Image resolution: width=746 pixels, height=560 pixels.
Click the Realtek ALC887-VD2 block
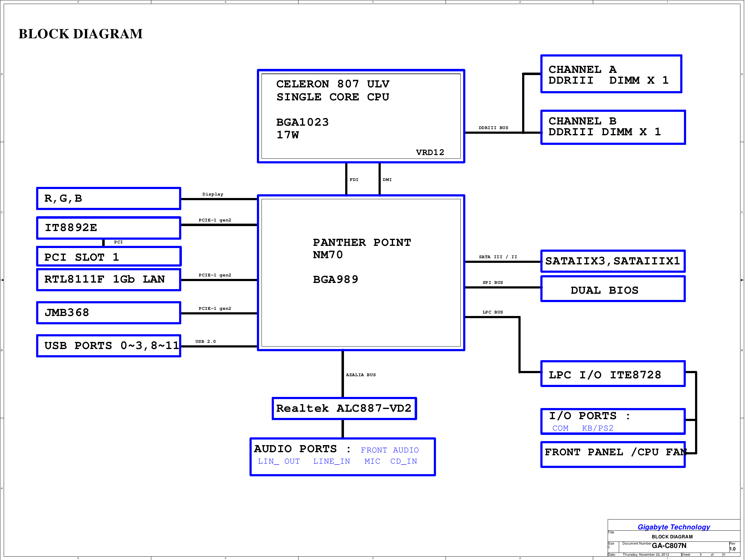(x=344, y=409)
